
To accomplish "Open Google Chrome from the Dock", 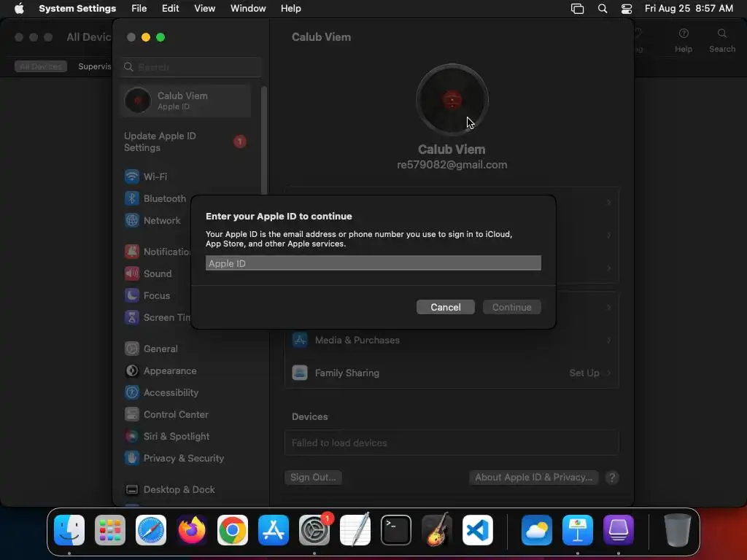I will (233, 530).
